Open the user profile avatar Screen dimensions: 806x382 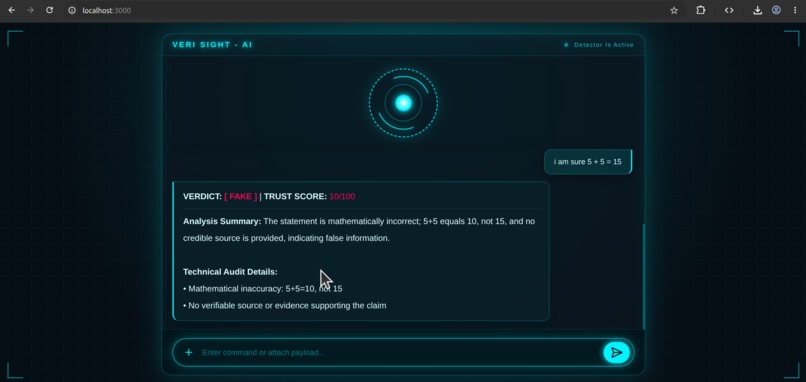coord(776,10)
